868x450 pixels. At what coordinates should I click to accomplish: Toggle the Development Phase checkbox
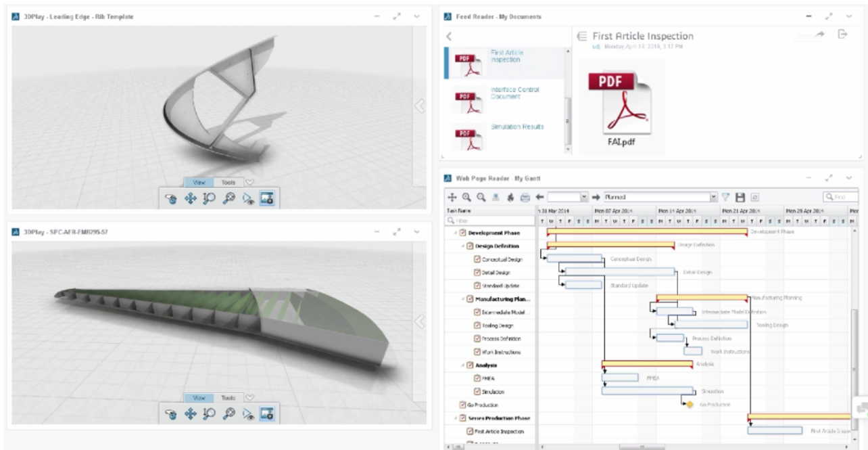tap(463, 233)
